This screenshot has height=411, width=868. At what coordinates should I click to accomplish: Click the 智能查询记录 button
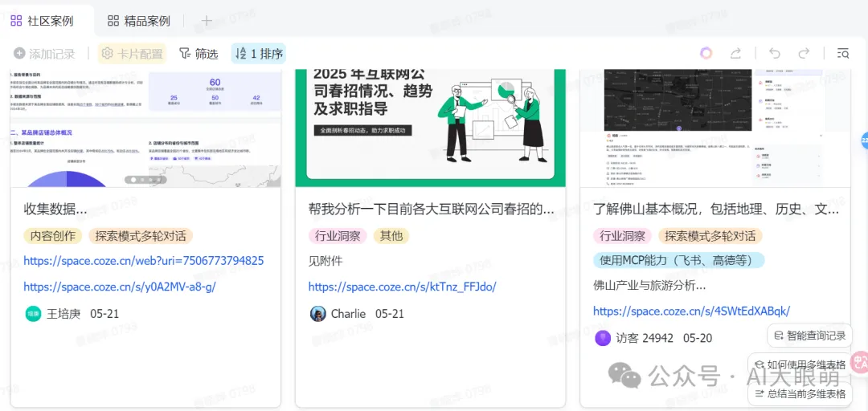click(x=810, y=336)
